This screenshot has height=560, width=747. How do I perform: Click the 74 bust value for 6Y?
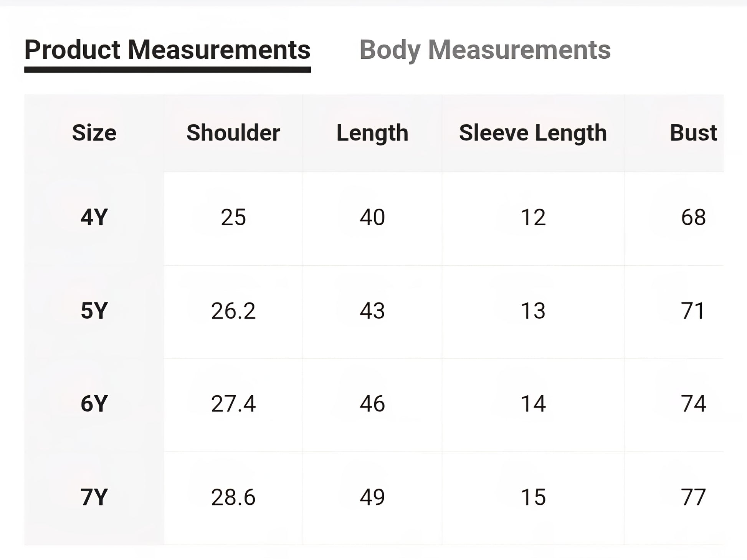point(693,404)
